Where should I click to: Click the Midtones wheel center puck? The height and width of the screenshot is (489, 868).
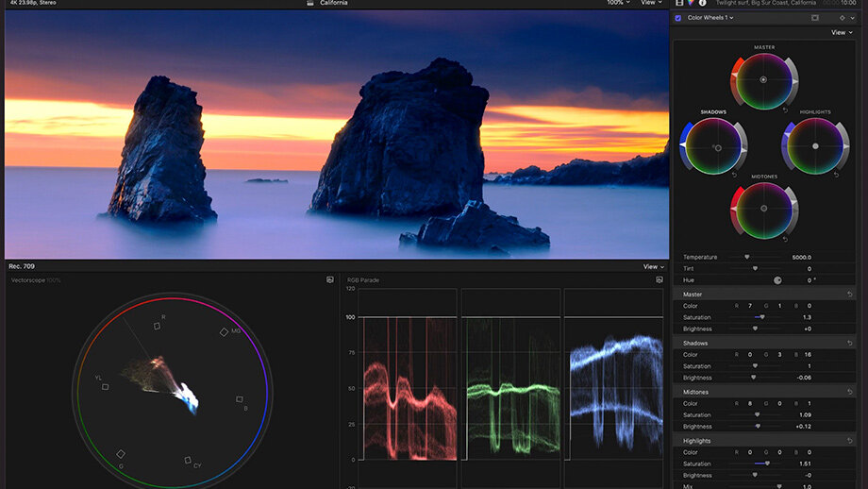pos(764,209)
